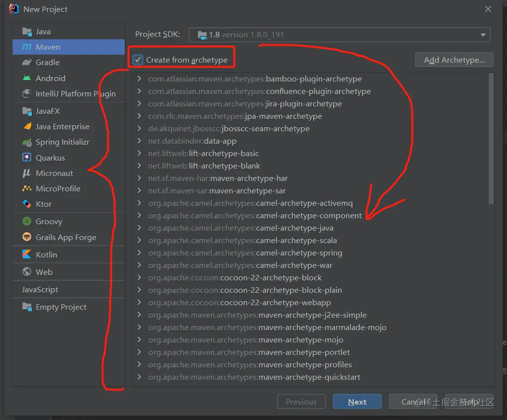Viewport: 507px width, 420px height.
Task: Click the IntelliJ logo in title bar
Action: point(14,9)
